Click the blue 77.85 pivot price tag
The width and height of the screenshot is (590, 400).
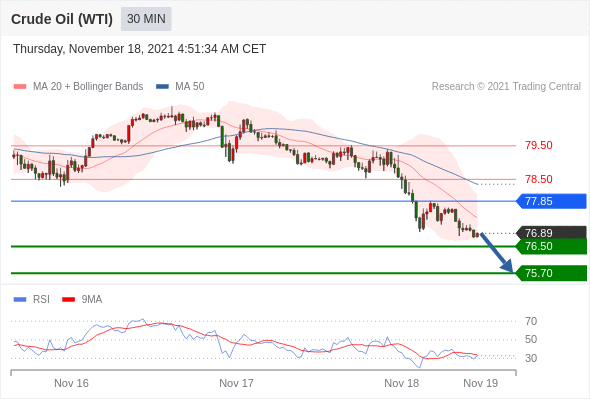[x=551, y=201]
